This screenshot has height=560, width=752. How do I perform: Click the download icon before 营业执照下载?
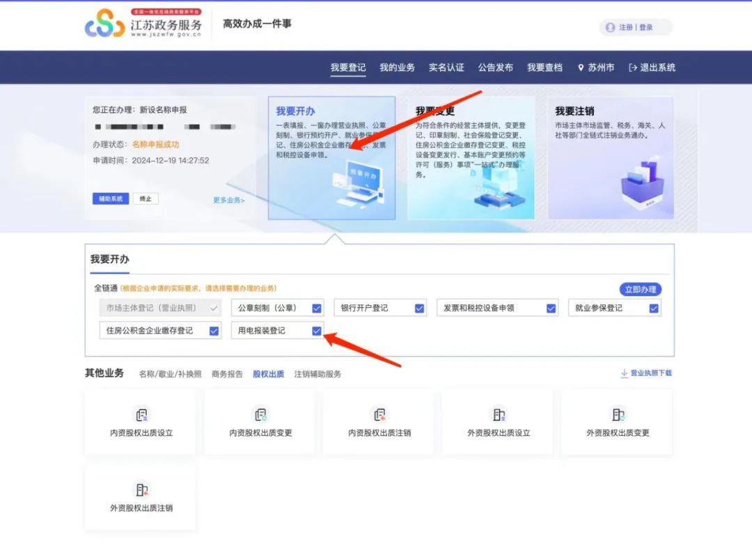coord(624,373)
